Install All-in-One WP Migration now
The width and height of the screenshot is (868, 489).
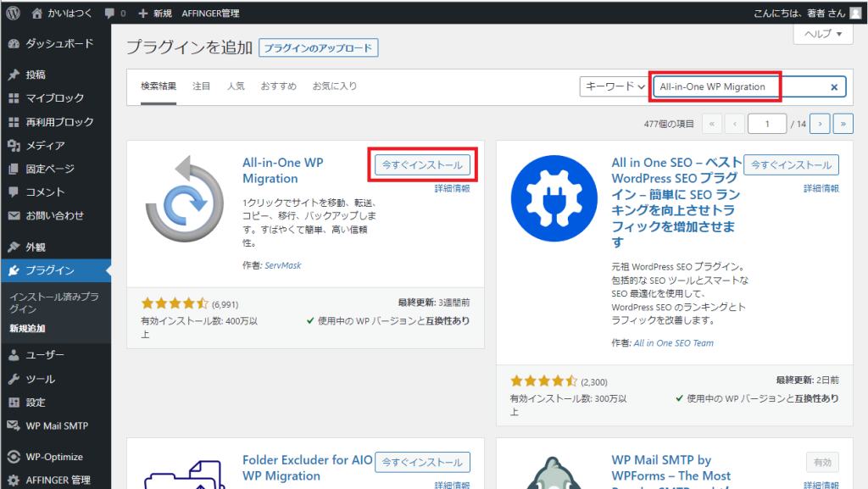(422, 165)
